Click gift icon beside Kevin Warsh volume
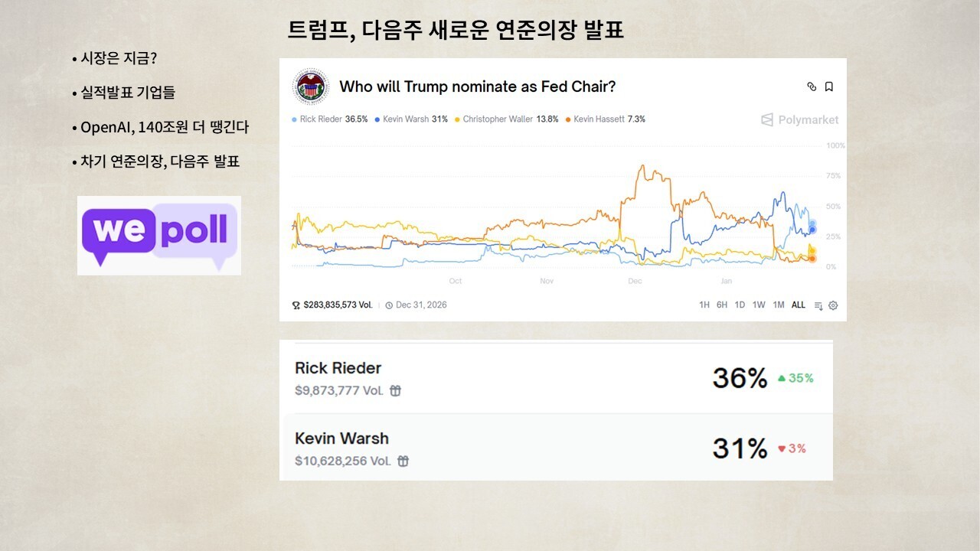The height and width of the screenshot is (551, 980). coord(403,461)
